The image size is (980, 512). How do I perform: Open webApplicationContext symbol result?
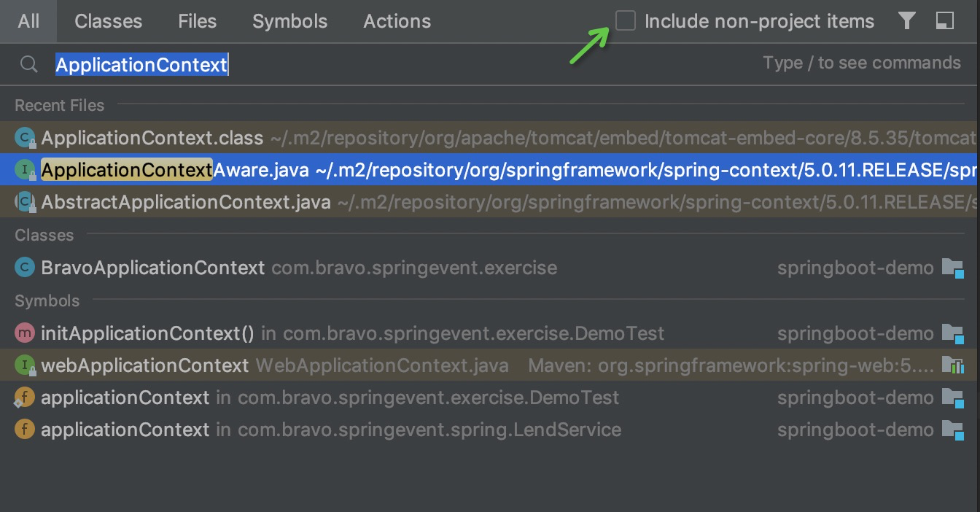pos(145,365)
